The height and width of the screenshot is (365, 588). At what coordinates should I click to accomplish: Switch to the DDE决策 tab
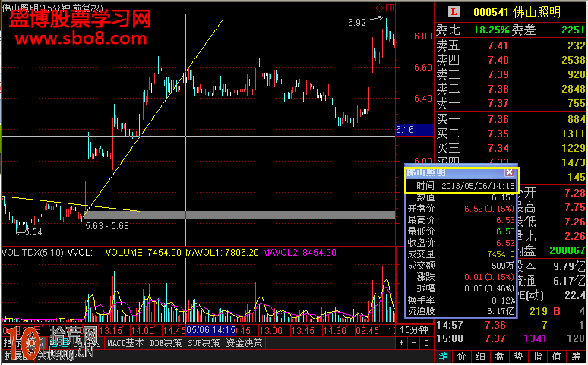pyautogui.click(x=166, y=343)
